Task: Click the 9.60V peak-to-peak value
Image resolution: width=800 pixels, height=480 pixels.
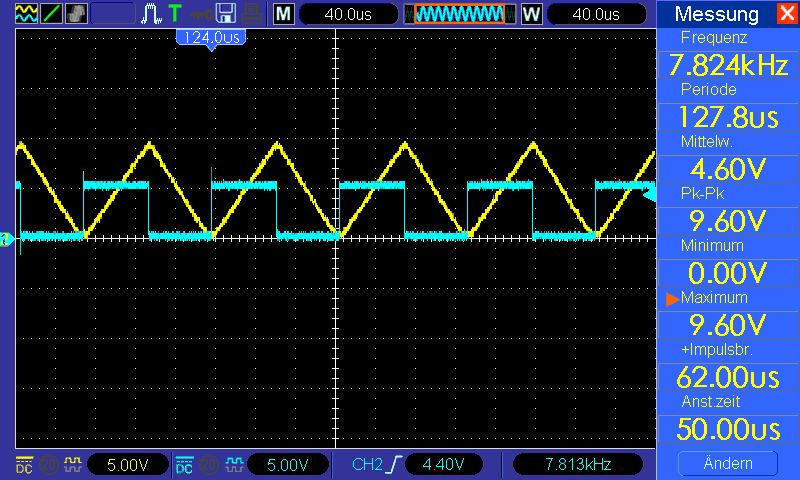Action: 728,221
